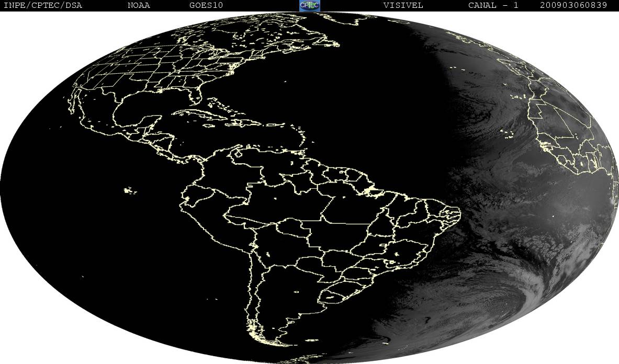
Task: Click the satellite image of the Earth disk
Action: tap(310, 188)
